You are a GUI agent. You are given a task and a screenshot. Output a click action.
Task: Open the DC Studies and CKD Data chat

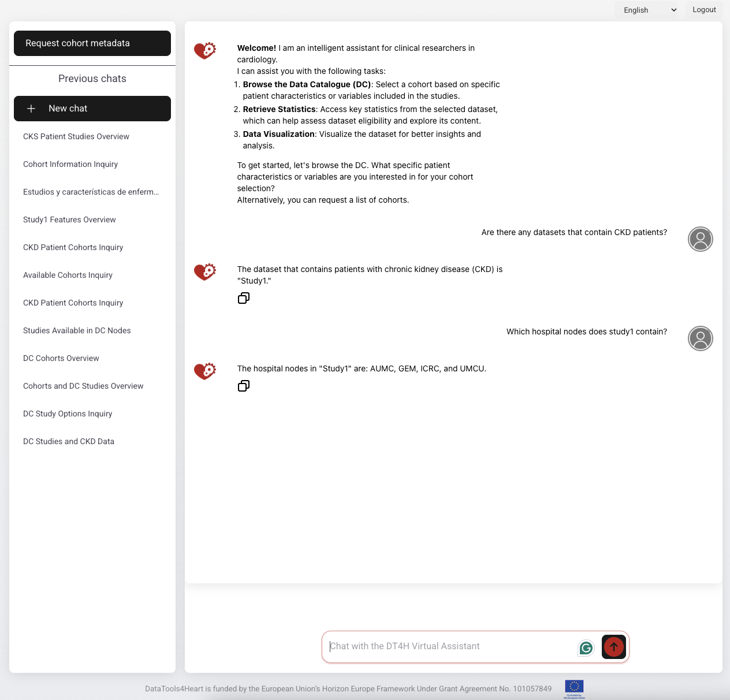tap(68, 441)
